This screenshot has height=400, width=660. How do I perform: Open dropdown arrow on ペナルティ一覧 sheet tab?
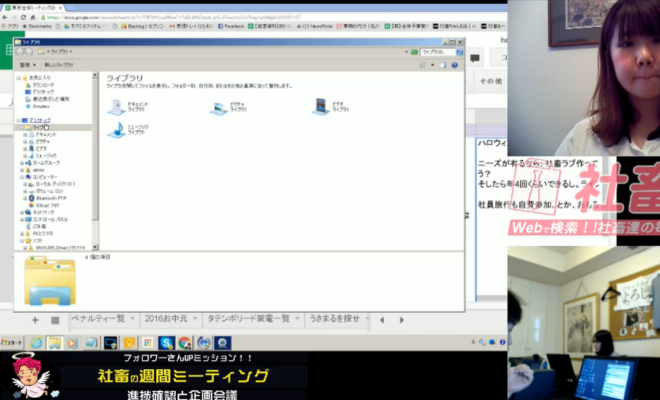(x=132, y=319)
